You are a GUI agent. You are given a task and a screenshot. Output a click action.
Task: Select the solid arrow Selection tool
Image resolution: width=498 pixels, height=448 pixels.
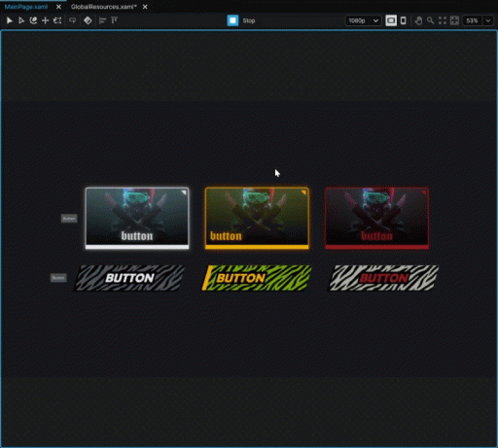10,20
